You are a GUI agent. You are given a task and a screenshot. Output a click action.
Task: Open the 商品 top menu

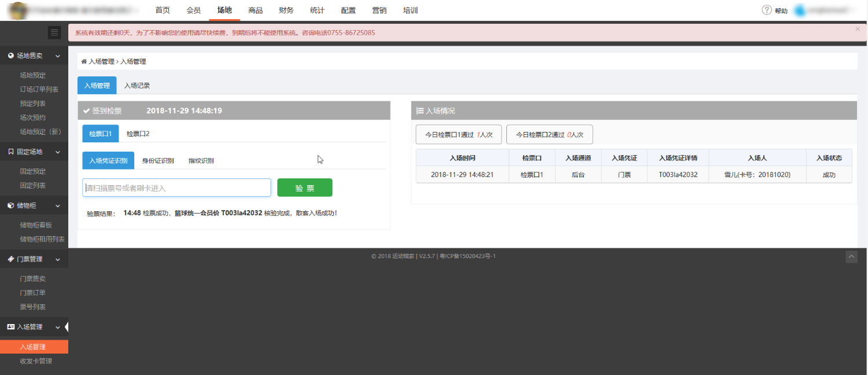255,10
